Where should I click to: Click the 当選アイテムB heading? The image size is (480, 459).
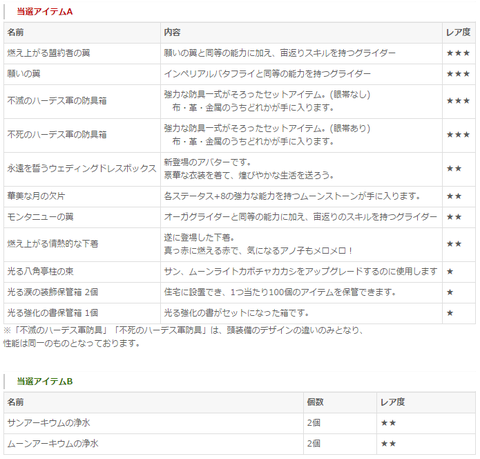[45, 381]
